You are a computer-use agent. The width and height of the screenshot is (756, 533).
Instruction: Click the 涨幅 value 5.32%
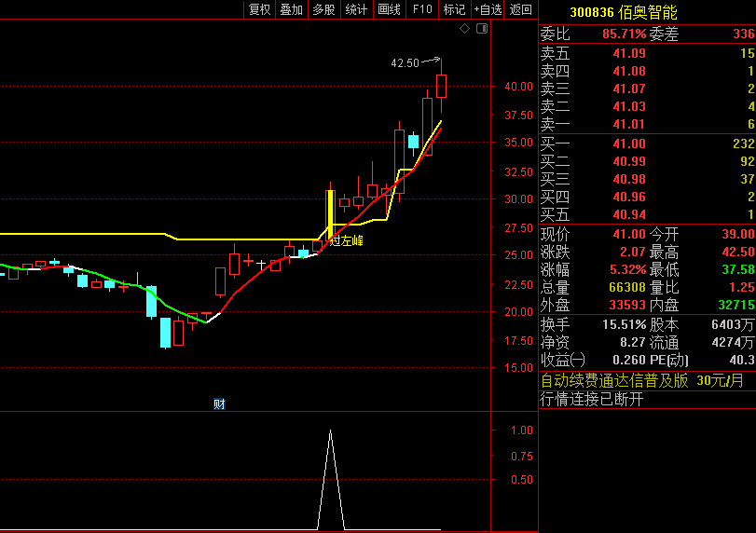coord(627,270)
